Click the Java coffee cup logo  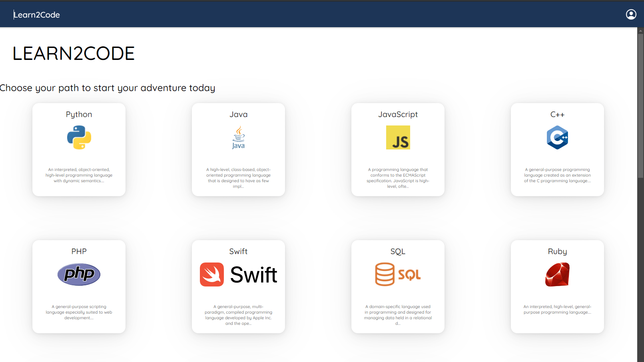(239, 137)
